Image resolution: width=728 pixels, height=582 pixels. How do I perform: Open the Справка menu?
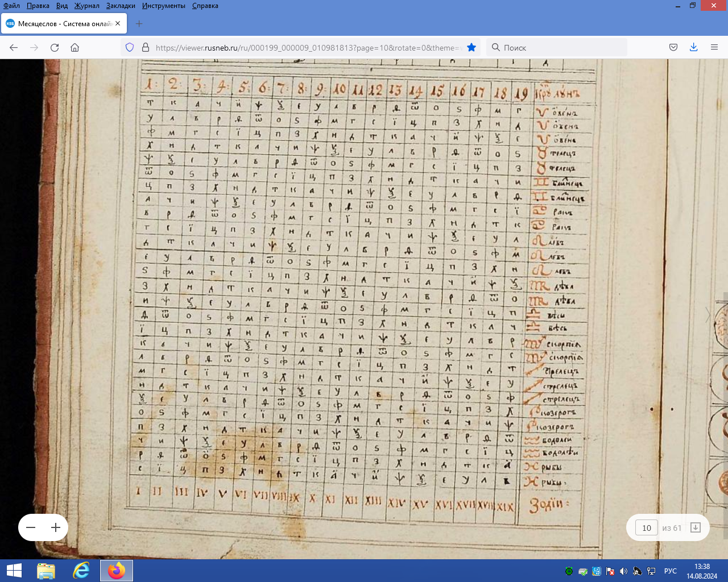pos(205,6)
